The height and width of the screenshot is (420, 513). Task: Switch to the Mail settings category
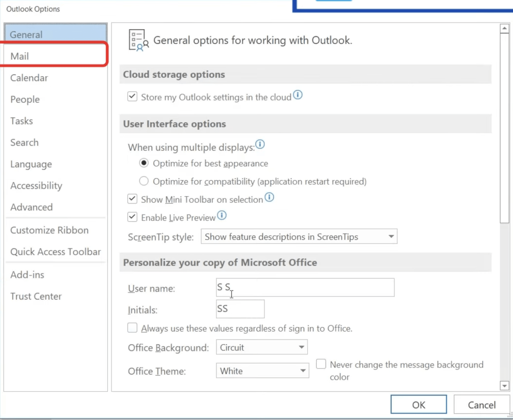pos(20,56)
